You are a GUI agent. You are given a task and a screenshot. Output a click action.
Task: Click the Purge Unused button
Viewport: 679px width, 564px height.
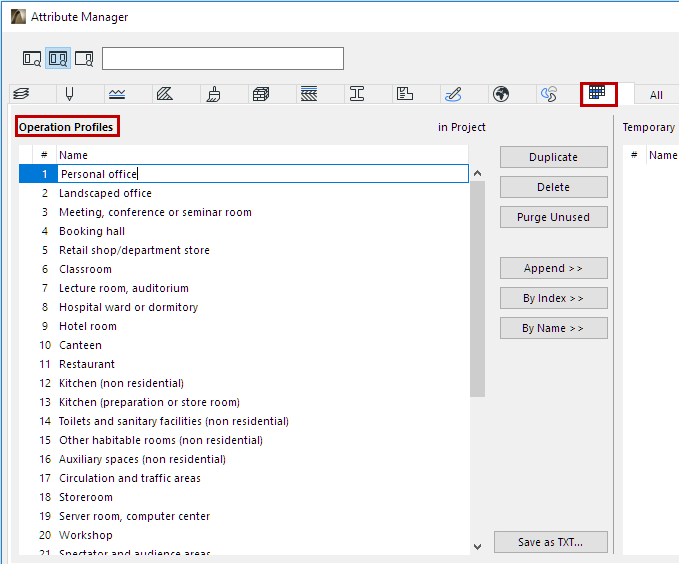point(553,217)
